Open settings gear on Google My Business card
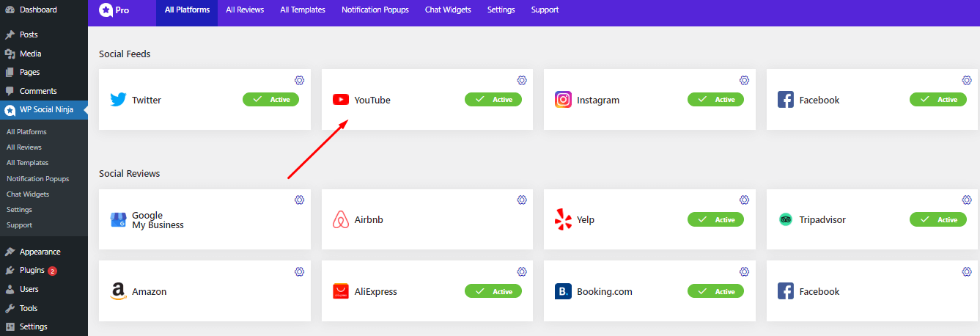Viewport: 980px width, 336px height. click(x=299, y=200)
